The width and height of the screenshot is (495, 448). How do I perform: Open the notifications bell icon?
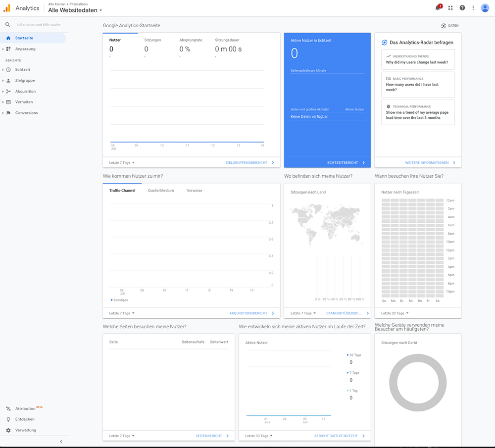[438, 8]
